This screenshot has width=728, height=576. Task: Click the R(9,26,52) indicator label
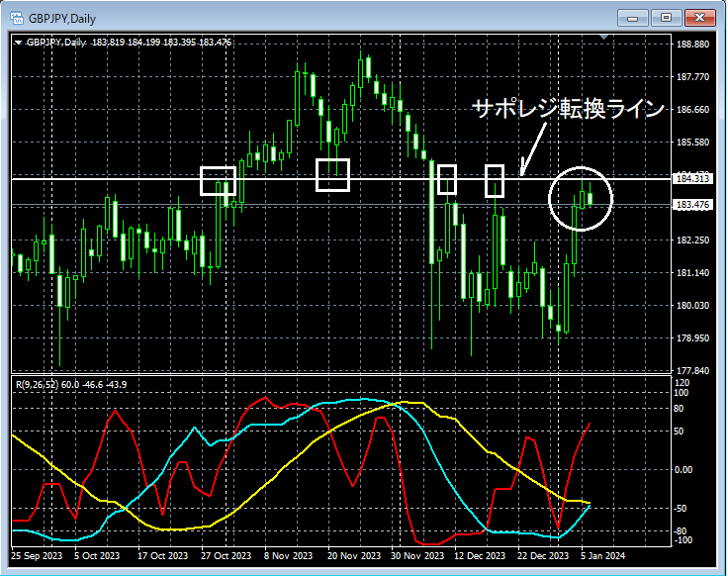pyautogui.click(x=37, y=385)
